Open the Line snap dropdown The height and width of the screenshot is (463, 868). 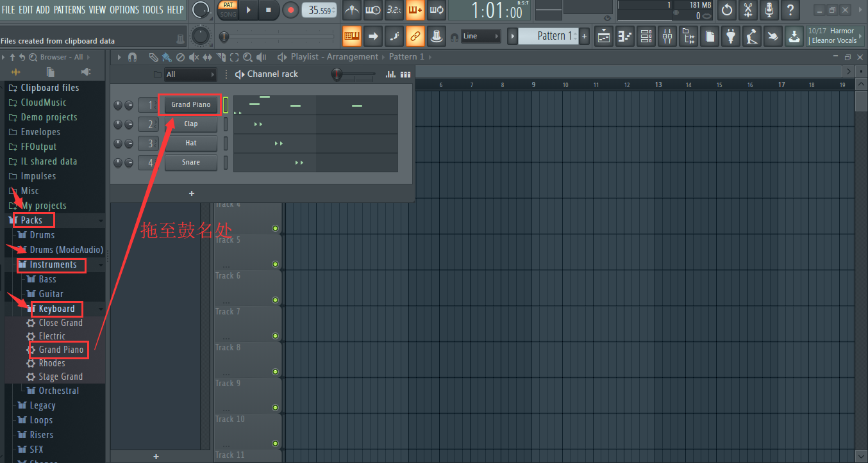tap(481, 36)
